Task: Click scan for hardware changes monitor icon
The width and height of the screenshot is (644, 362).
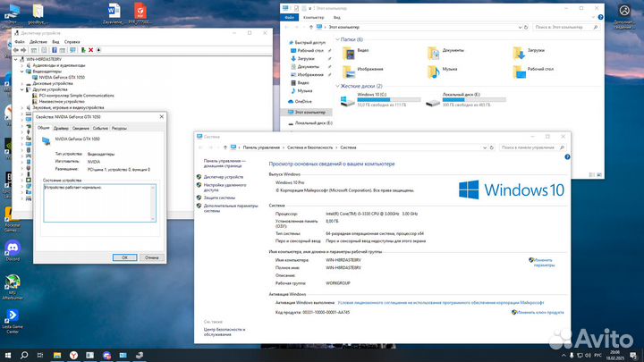Action: (72, 50)
